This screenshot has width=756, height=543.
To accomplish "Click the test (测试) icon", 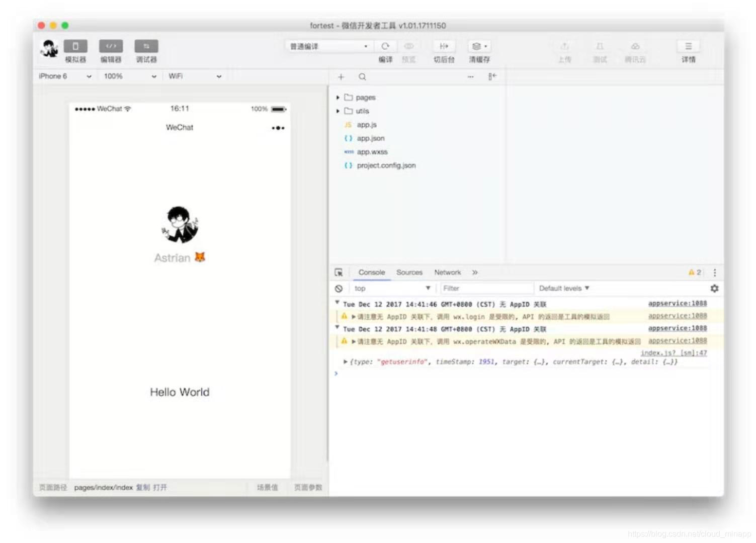I will pyautogui.click(x=600, y=46).
